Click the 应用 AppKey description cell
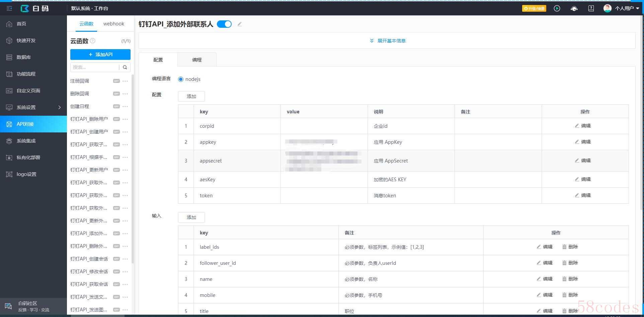This screenshot has height=317, width=644. [411, 142]
